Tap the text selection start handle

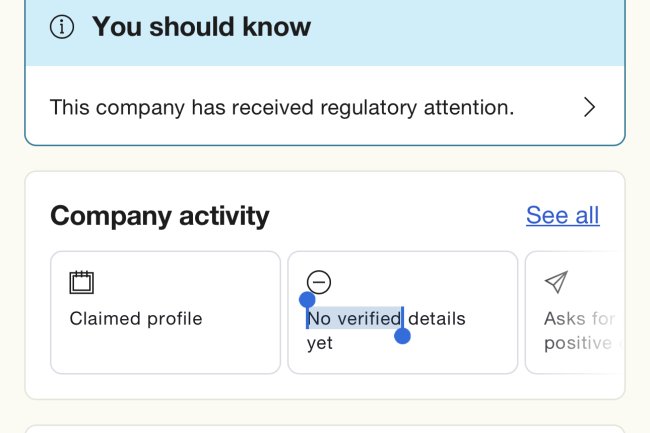tap(307, 300)
